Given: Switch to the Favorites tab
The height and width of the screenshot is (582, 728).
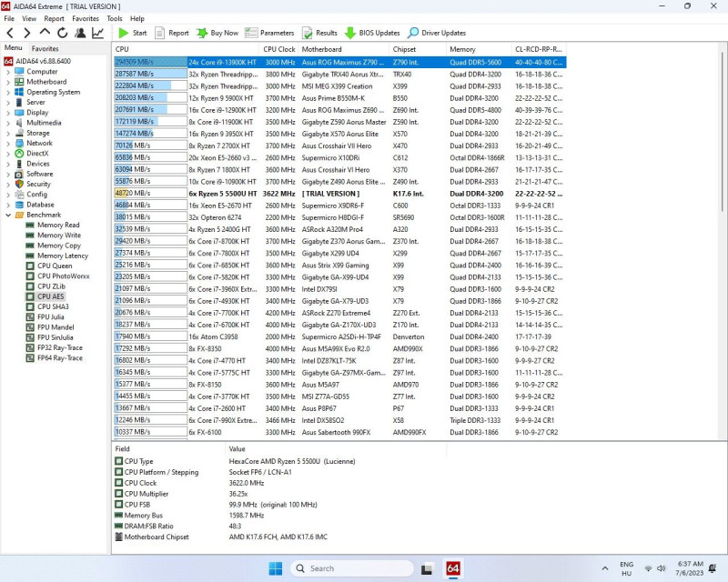Looking at the screenshot, I should point(45,48).
